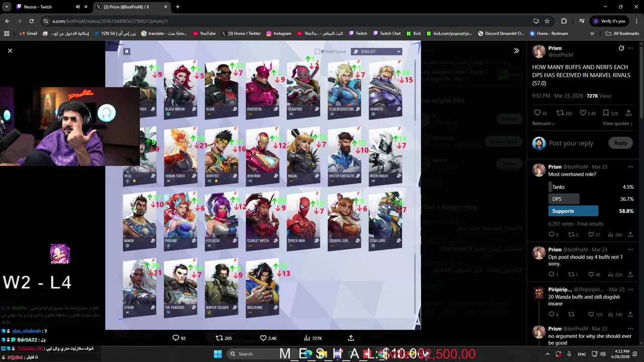The width and height of the screenshot is (644, 362).
Task: Click the address bar URL
Action: point(110,21)
